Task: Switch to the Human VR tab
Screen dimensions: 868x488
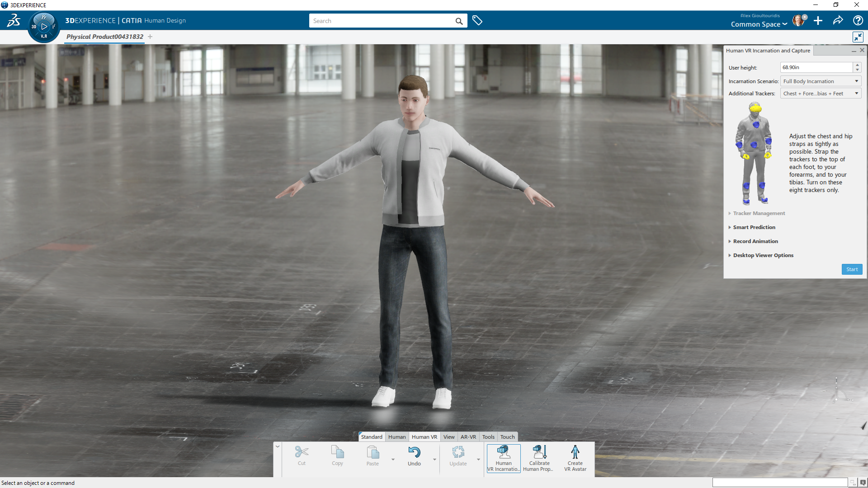Action: (424, 437)
